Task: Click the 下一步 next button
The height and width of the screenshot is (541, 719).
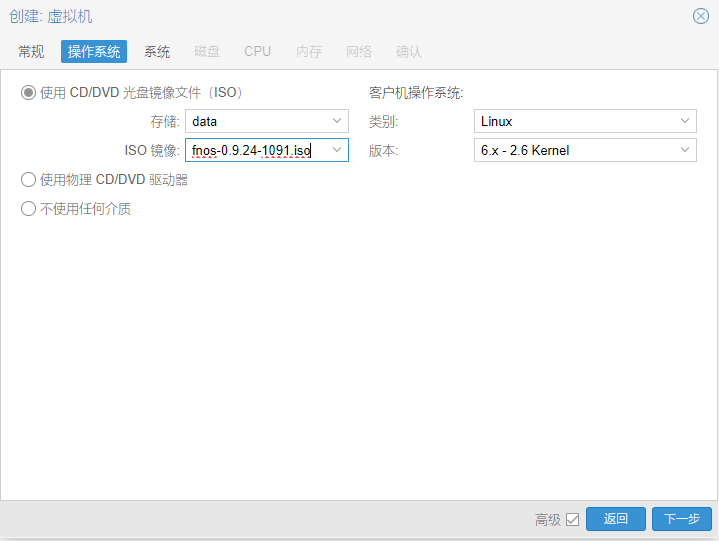Action: 682,519
